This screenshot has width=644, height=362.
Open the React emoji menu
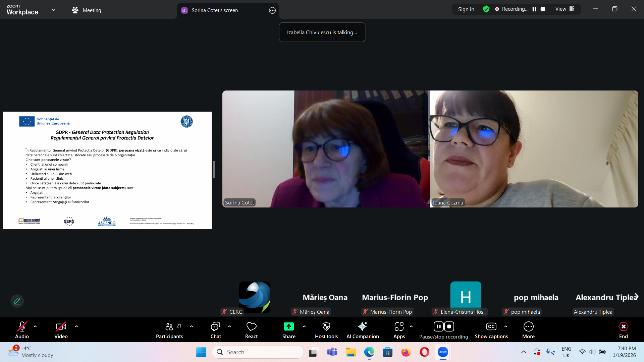[x=251, y=330]
